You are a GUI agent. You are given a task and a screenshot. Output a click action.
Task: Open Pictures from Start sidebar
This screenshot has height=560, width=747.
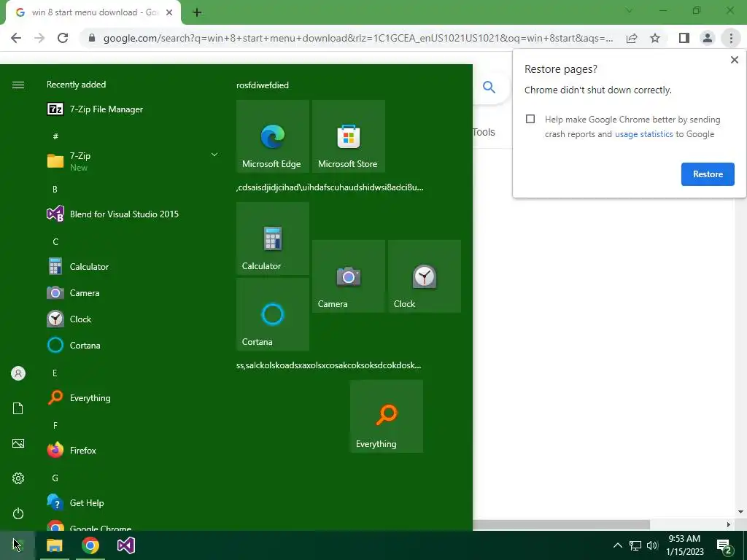click(x=18, y=443)
